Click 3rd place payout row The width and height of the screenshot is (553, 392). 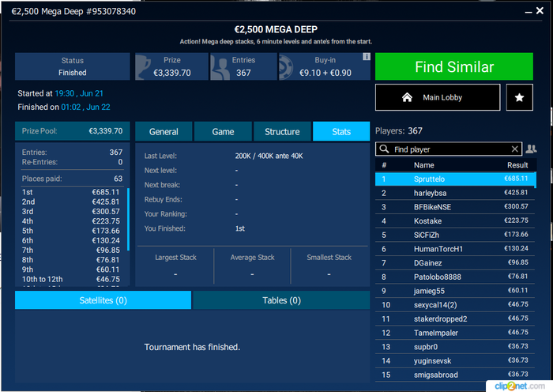70,211
